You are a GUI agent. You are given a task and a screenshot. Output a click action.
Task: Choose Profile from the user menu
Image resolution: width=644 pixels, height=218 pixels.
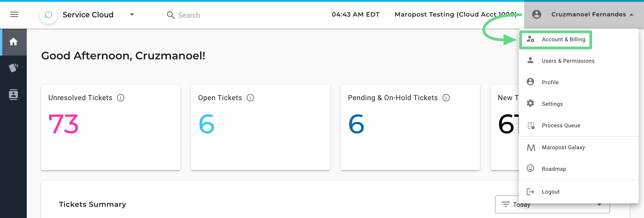pyautogui.click(x=550, y=82)
